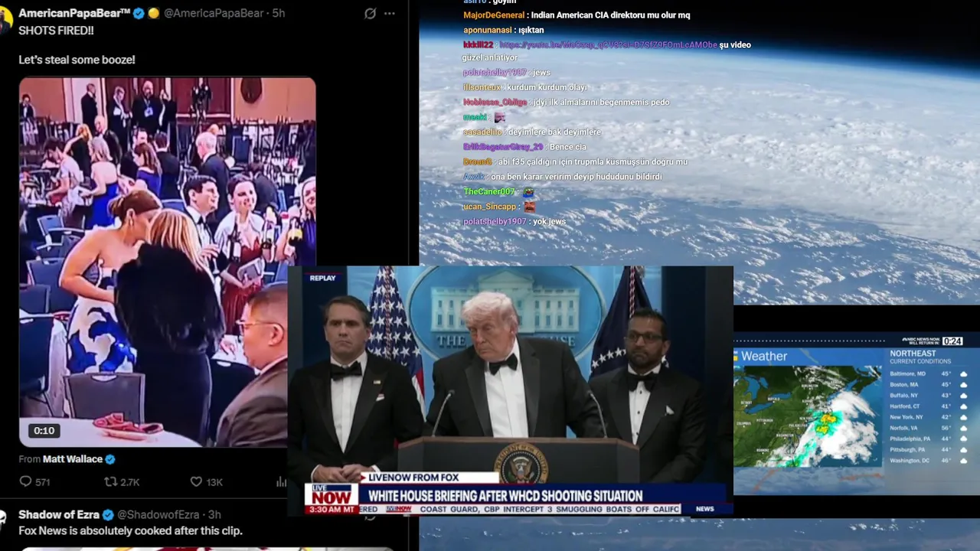Click cloud icon in Baltimore, MD row
The width and height of the screenshot is (980, 551).
(x=964, y=373)
